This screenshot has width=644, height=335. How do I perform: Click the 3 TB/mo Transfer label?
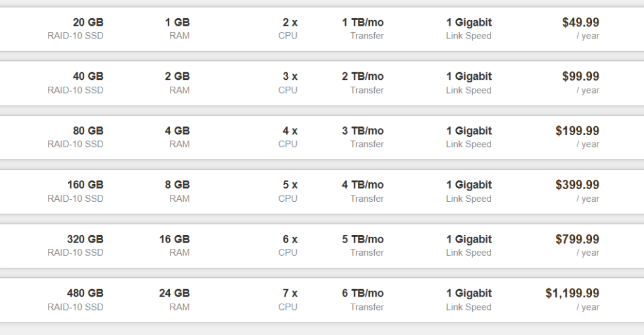(x=363, y=137)
